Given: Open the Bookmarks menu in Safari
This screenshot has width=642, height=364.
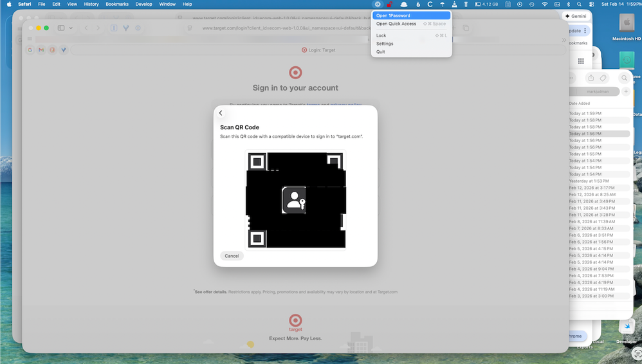Looking at the screenshot, I should 117,4.
